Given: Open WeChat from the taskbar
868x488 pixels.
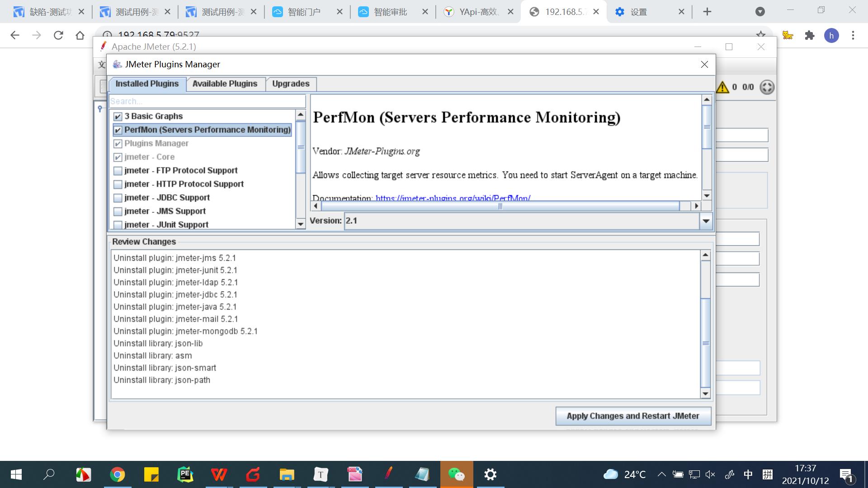Looking at the screenshot, I should [x=457, y=474].
